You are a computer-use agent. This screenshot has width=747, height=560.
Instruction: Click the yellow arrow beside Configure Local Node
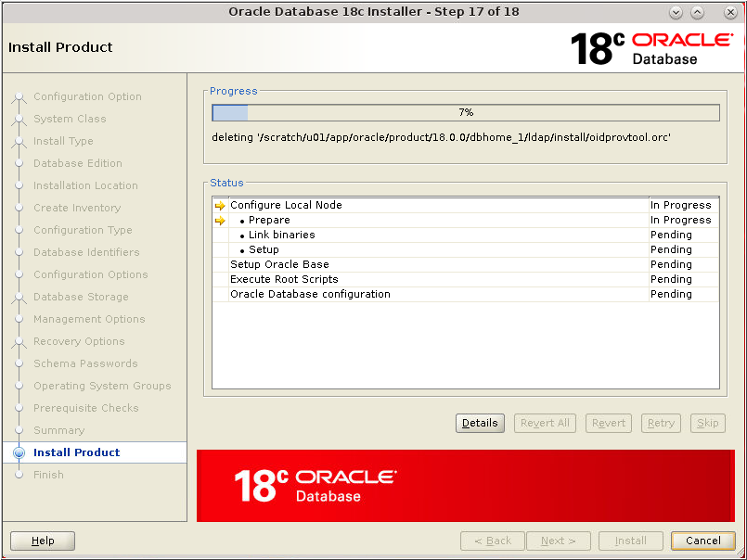point(221,205)
